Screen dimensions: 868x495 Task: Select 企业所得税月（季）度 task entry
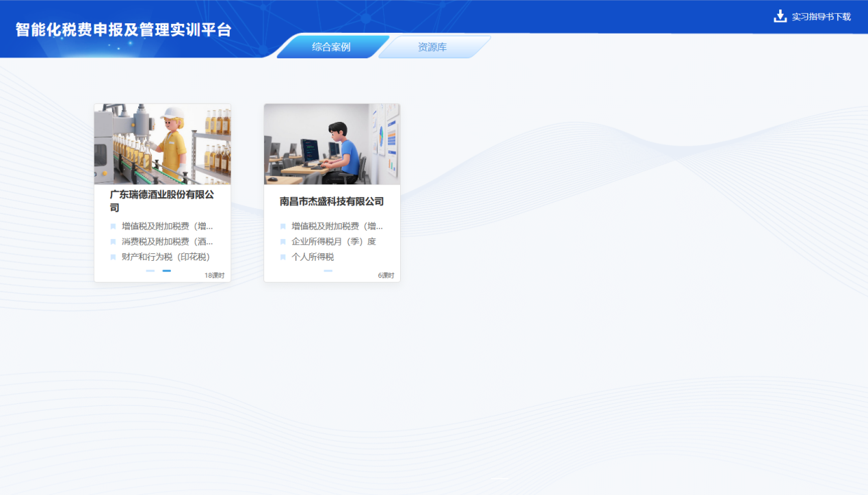pyautogui.click(x=334, y=242)
